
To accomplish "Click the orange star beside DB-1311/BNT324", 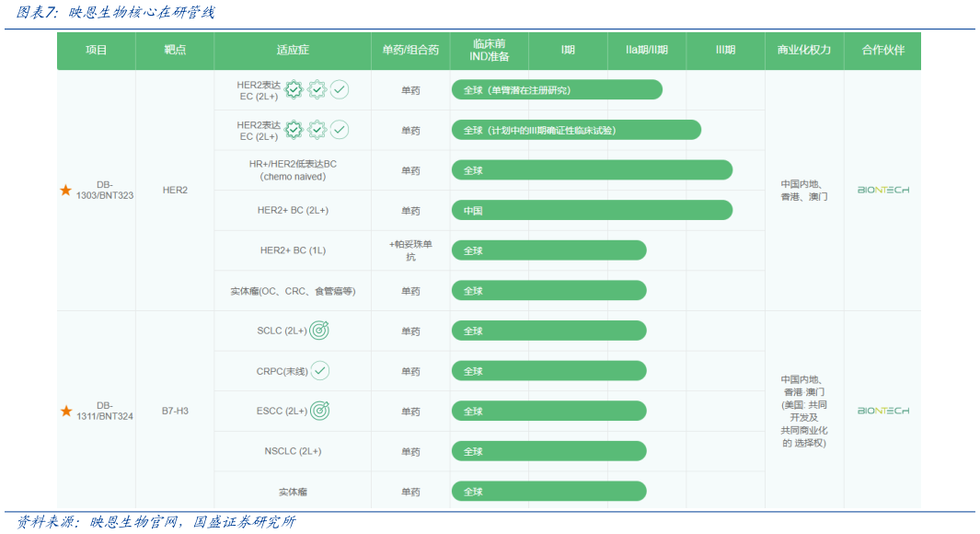I will click(65, 411).
